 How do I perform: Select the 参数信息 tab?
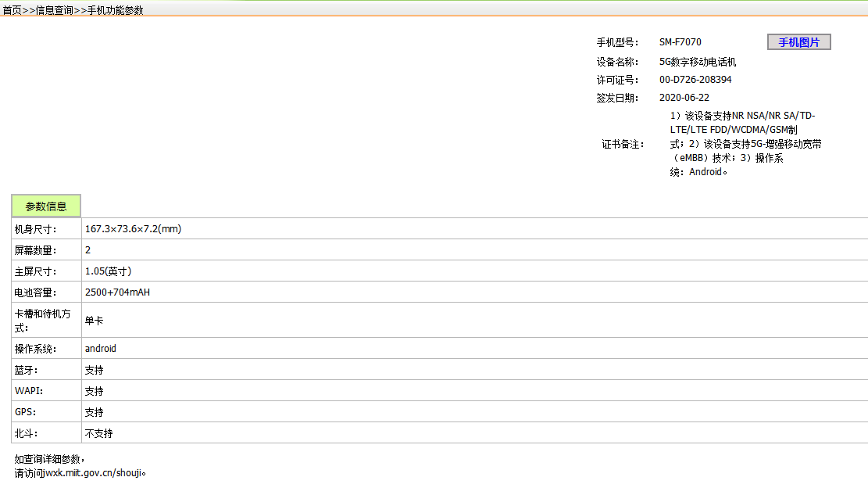click(46, 206)
